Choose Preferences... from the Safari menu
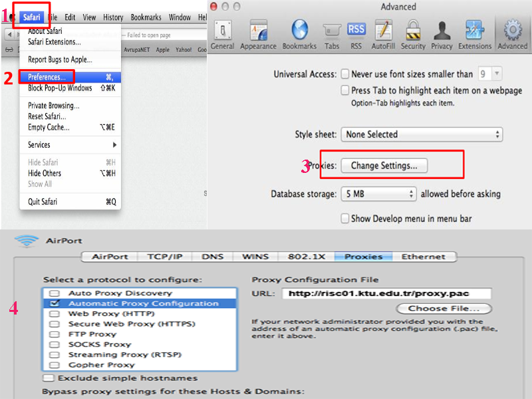Screen dimensions: 532x399 point(47,77)
